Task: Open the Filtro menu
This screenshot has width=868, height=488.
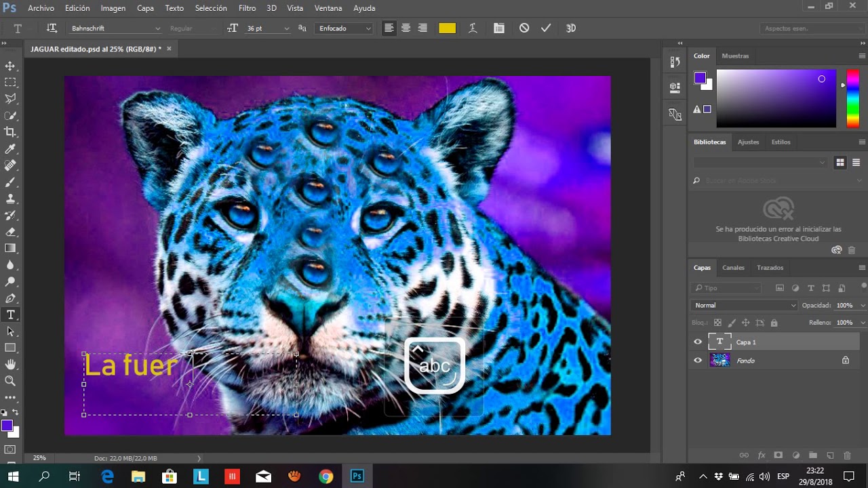Action: (x=247, y=8)
